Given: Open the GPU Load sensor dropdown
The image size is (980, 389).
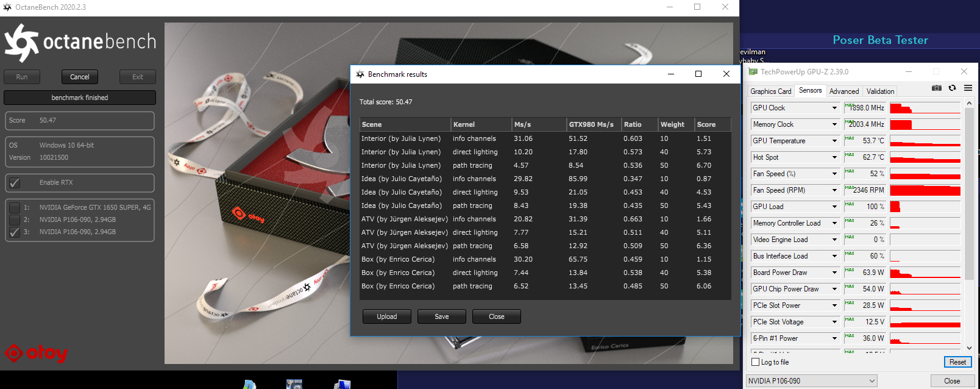Looking at the screenshot, I should (835, 207).
